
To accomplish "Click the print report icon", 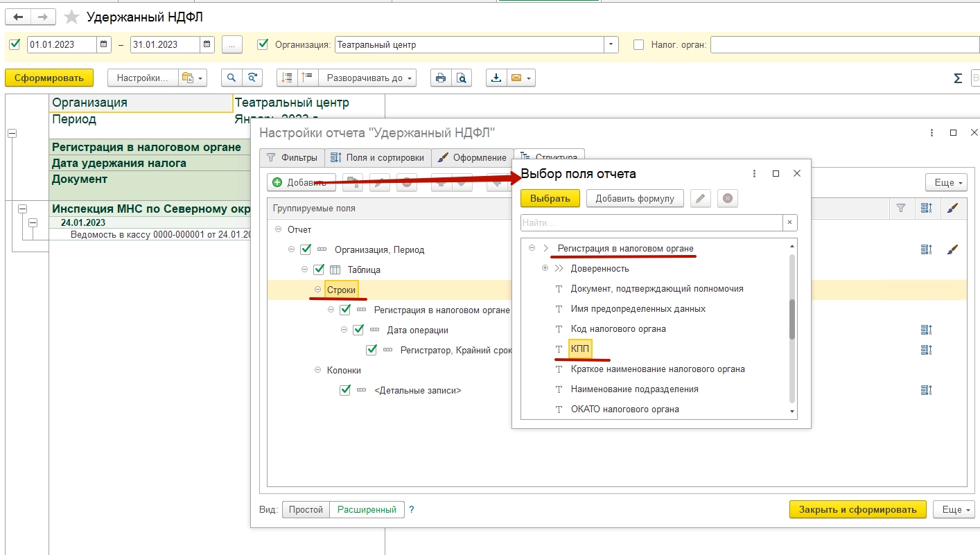I will [440, 78].
